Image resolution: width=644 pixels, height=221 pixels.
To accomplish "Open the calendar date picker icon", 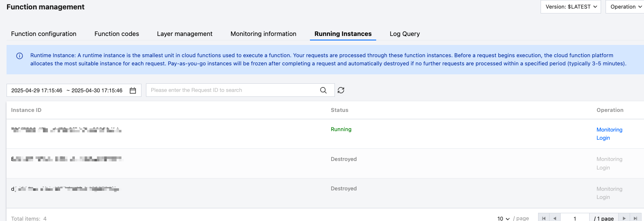I will click(133, 91).
